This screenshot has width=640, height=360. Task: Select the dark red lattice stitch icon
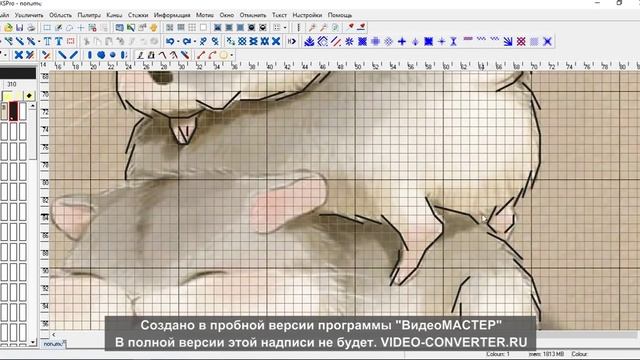pyautogui.click(x=521, y=41)
